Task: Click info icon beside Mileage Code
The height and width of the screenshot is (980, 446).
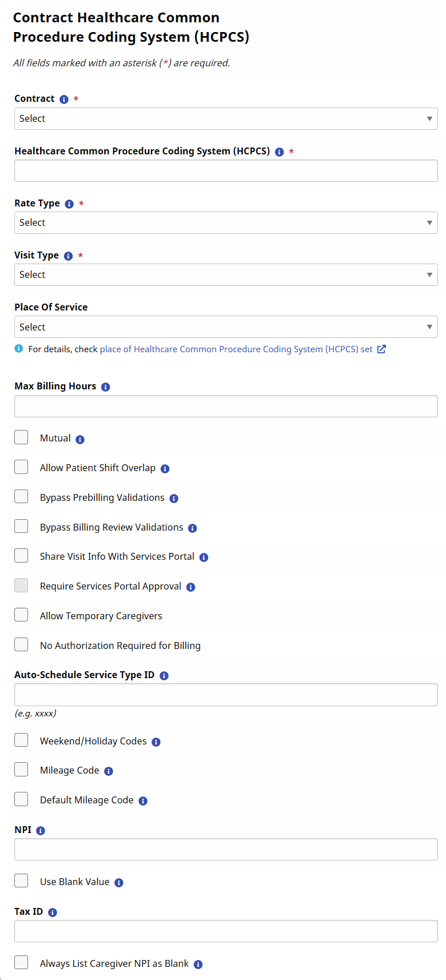Action: [109, 771]
